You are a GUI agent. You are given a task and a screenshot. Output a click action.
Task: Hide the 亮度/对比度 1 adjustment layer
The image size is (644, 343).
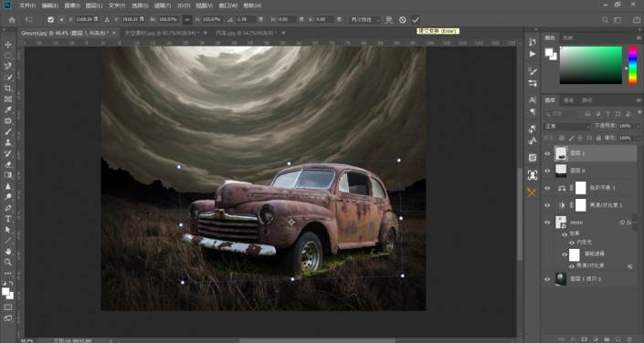547,205
